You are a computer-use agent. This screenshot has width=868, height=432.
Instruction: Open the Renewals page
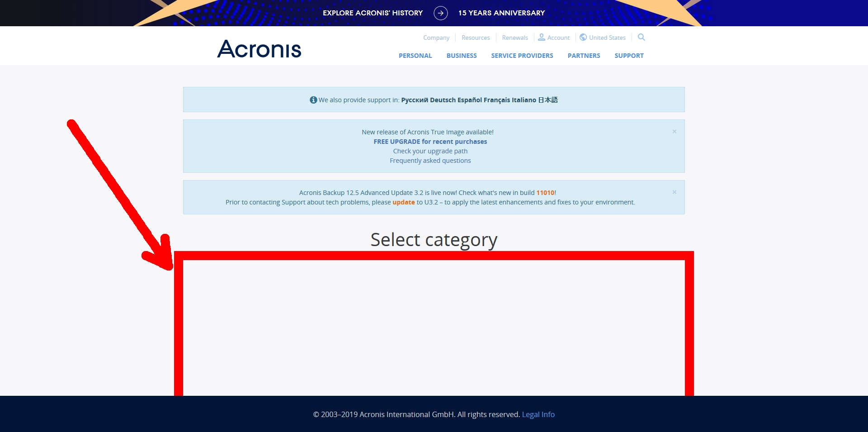[x=514, y=37]
